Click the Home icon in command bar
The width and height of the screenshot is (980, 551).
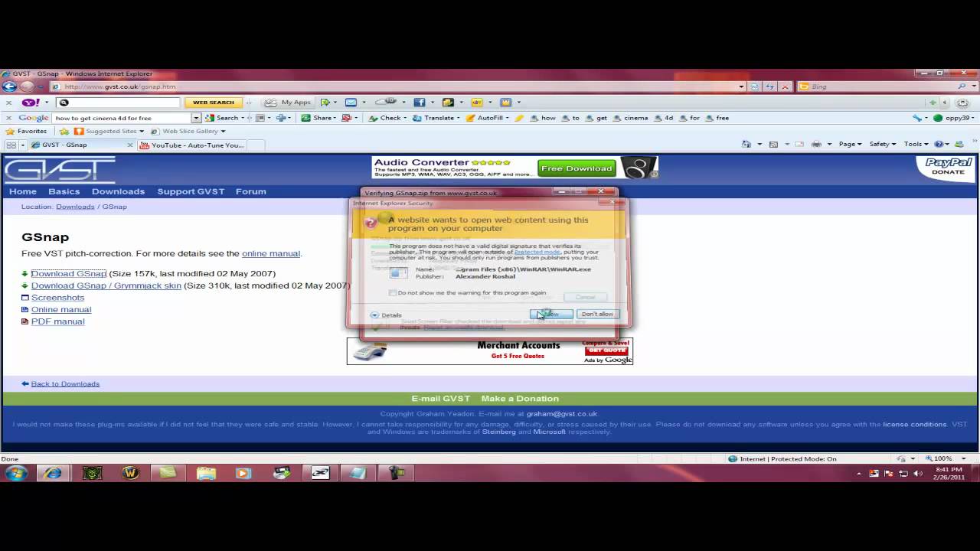coord(746,144)
